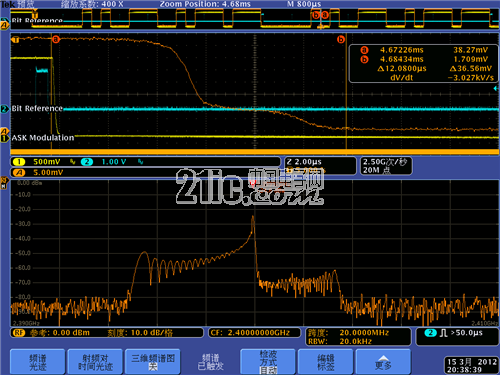The height and width of the screenshot is (375, 500).
Task: Click the orange trigger T marker in zoom window
Action: 15,40
